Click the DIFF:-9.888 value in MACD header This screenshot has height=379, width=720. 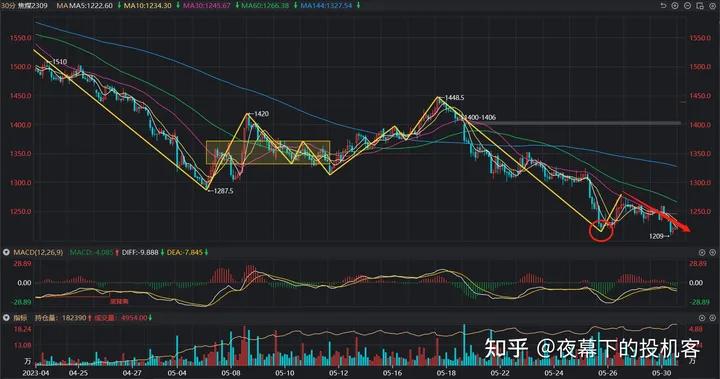(140, 252)
